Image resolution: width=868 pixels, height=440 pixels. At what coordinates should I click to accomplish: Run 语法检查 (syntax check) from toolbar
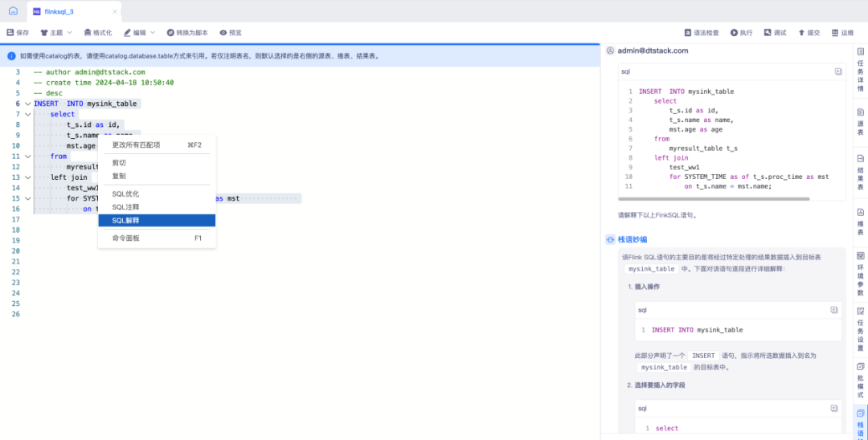pyautogui.click(x=701, y=33)
